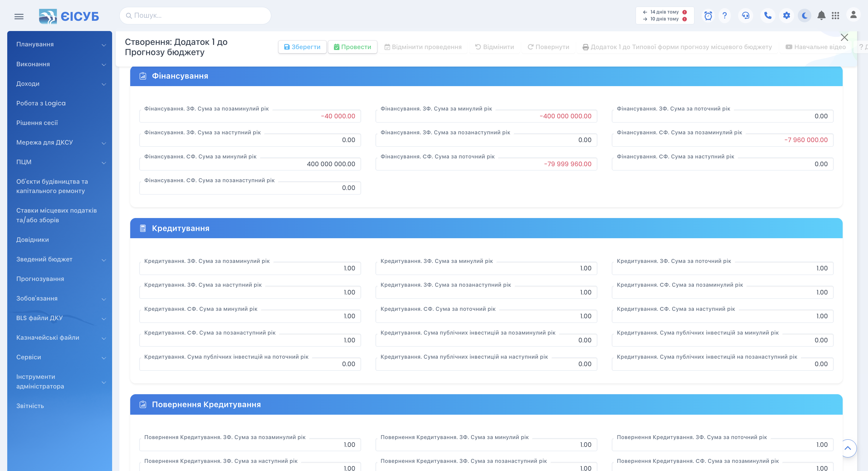This screenshot has width=868, height=471.
Task: Open the hamburger menu
Action: coord(19,16)
